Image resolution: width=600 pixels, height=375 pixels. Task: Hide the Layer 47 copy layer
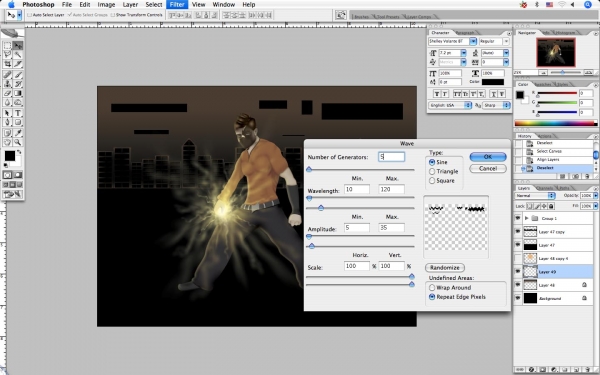pos(518,232)
